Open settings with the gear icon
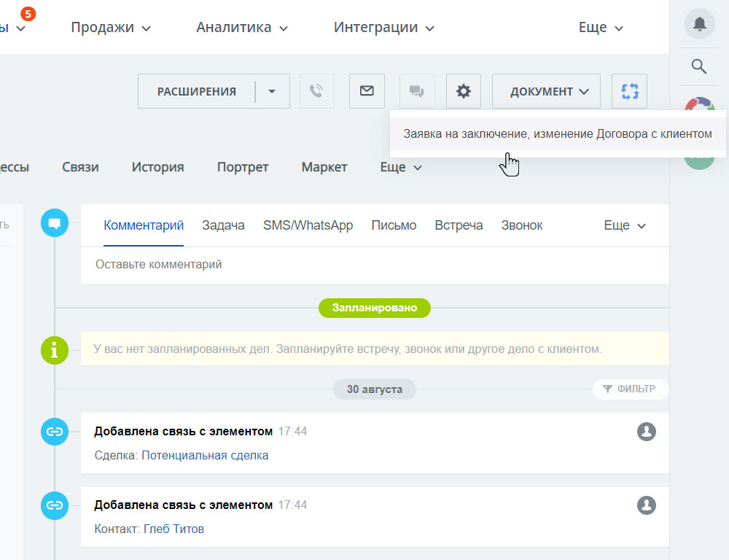Screen dimensions: 729x560 tap(464, 91)
